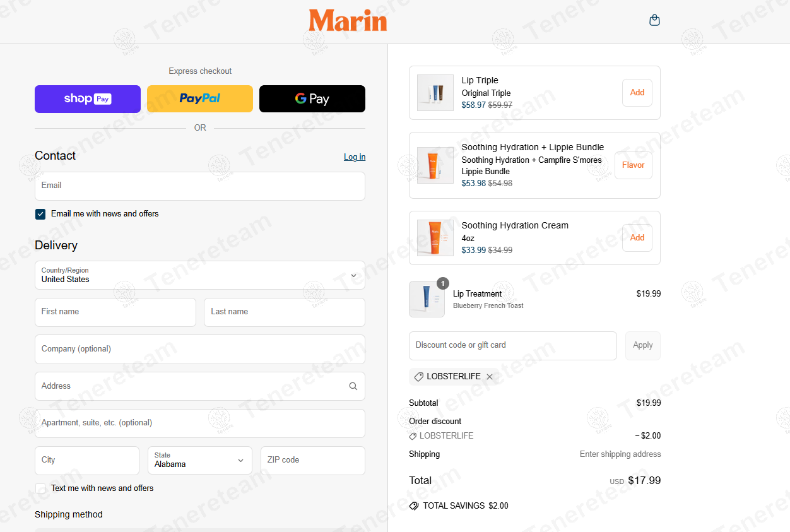
Task: Uncheck Email me with news and offers
Action: pyautogui.click(x=40, y=214)
